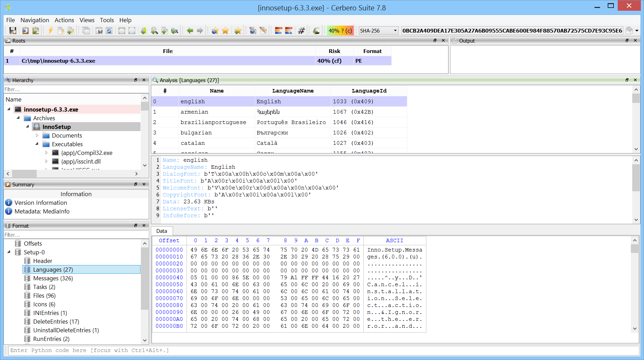Open Metadata: MediaInfo in Summary
The image size is (644, 360).
coord(42,211)
